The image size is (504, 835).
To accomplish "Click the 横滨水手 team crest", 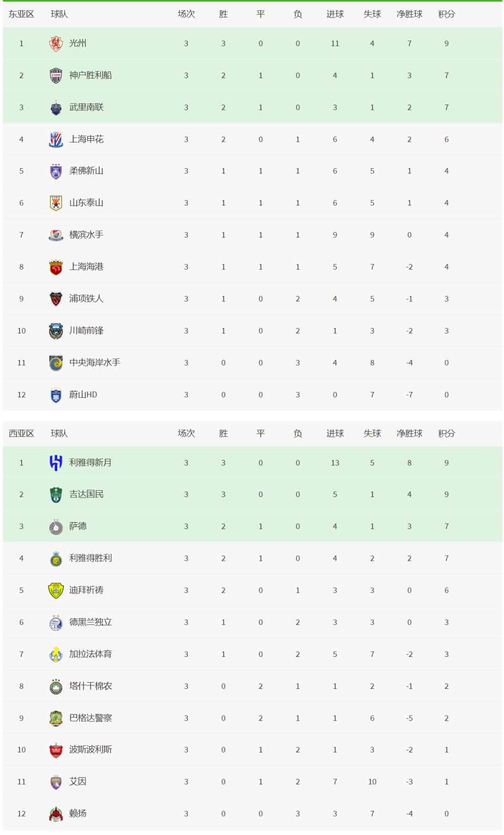I will pos(56,235).
